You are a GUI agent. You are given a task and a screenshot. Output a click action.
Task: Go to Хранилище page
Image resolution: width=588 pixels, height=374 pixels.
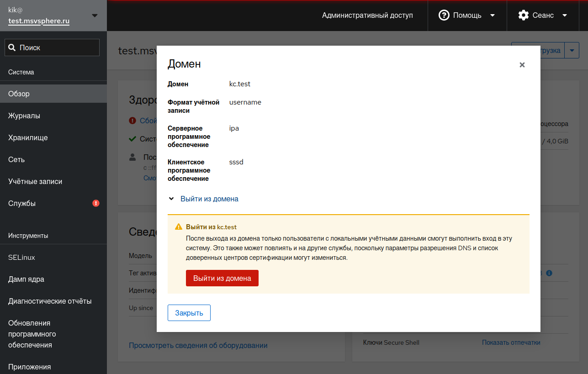[28, 137]
